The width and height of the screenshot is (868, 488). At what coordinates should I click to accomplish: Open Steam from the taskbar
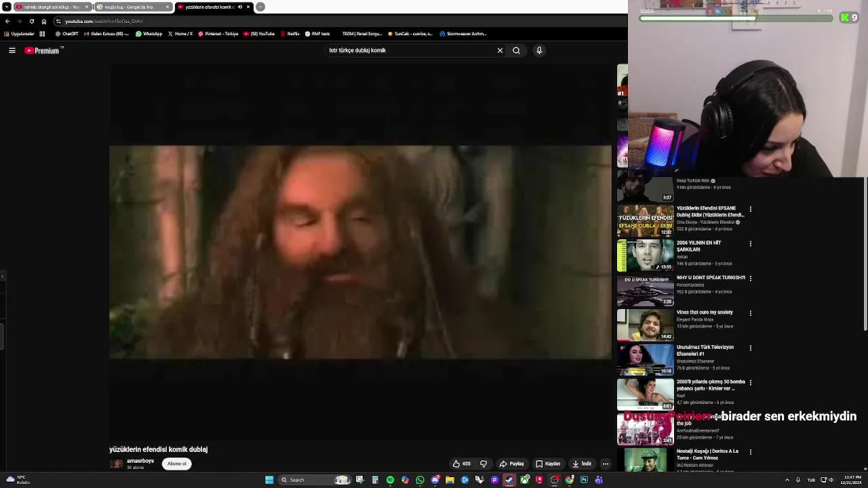click(x=509, y=480)
